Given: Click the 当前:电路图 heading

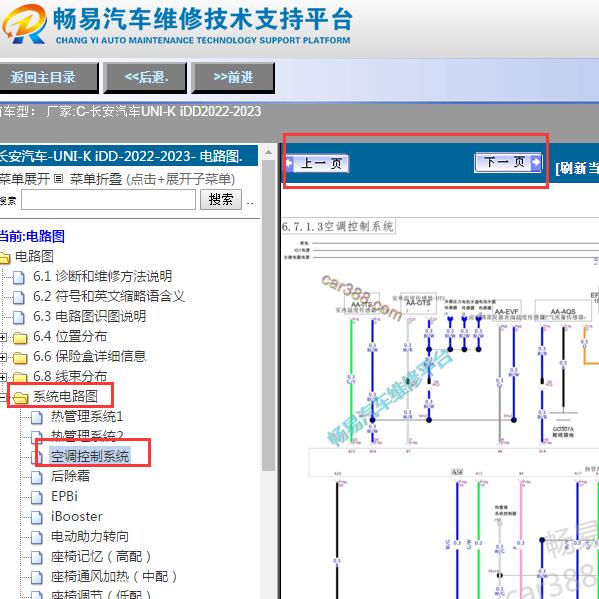Looking at the screenshot, I should point(32,236).
